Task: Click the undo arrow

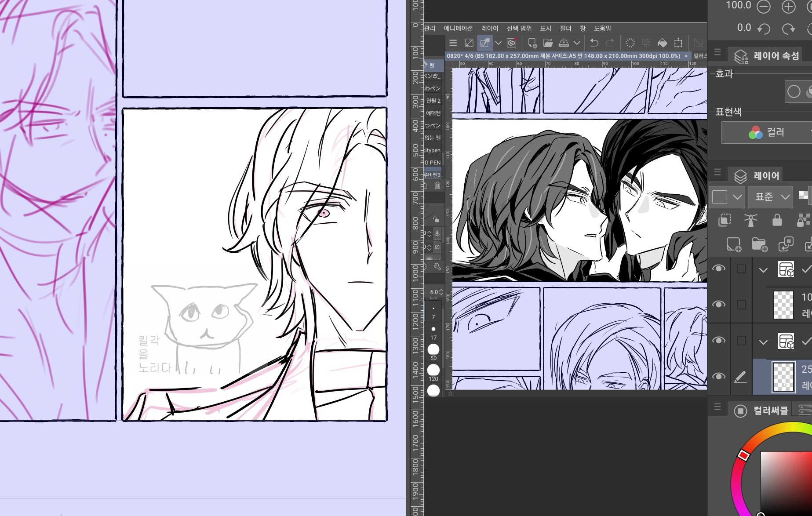Action: 594,43
